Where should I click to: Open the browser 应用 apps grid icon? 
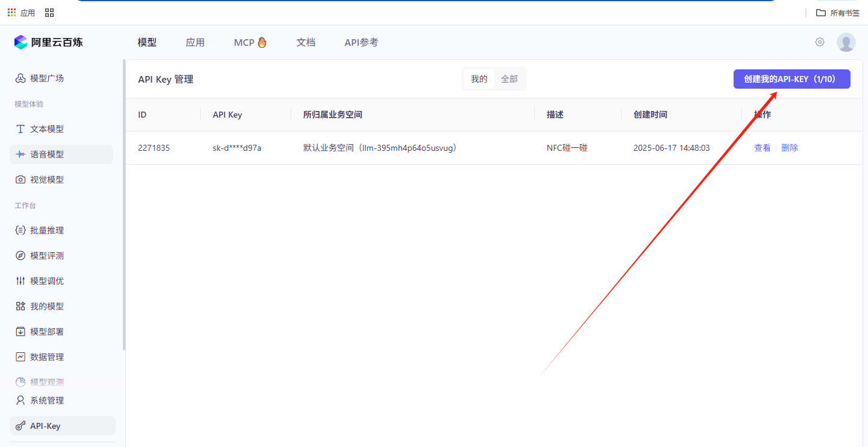11,13
